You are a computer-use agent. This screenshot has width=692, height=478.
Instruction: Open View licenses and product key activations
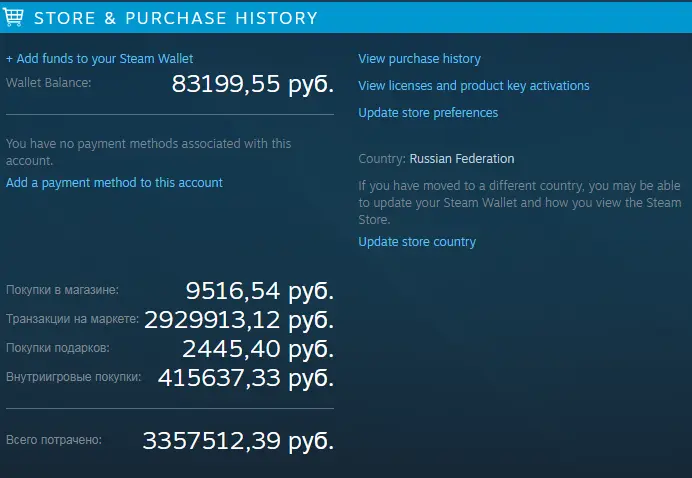tap(474, 86)
